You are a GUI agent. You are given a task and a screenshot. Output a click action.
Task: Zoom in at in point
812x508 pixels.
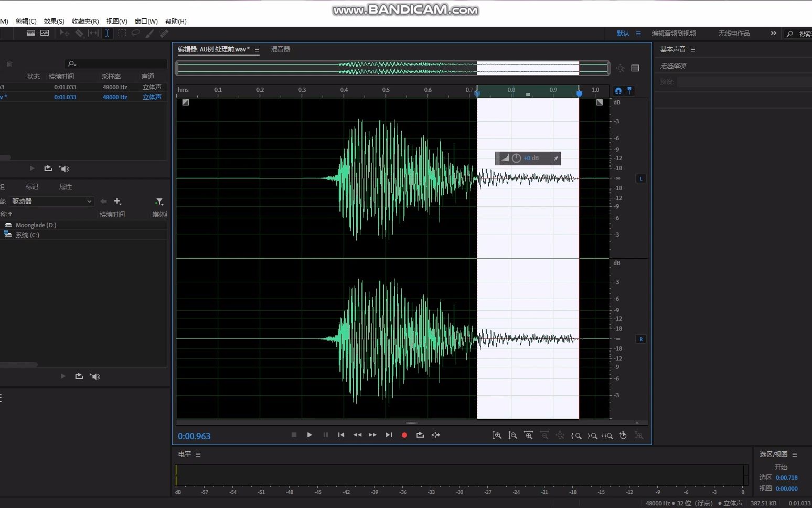pos(576,436)
